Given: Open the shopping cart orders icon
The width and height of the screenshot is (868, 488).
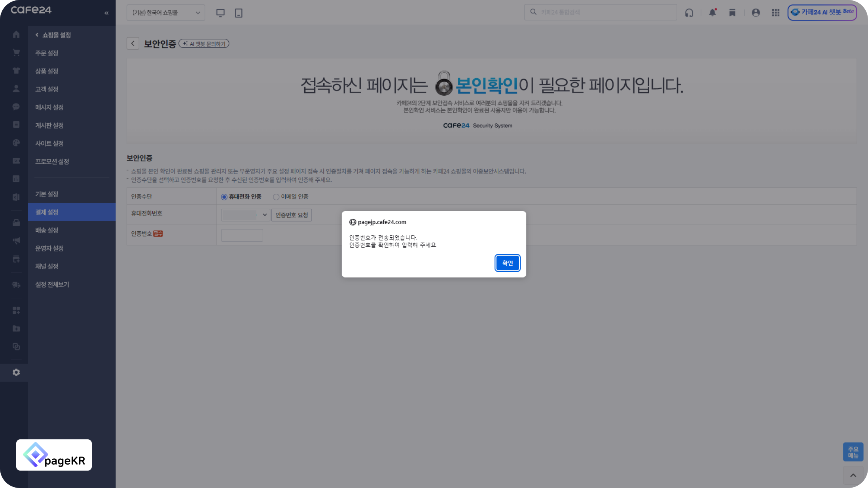Looking at the screenshot, I should coord(16,53).
